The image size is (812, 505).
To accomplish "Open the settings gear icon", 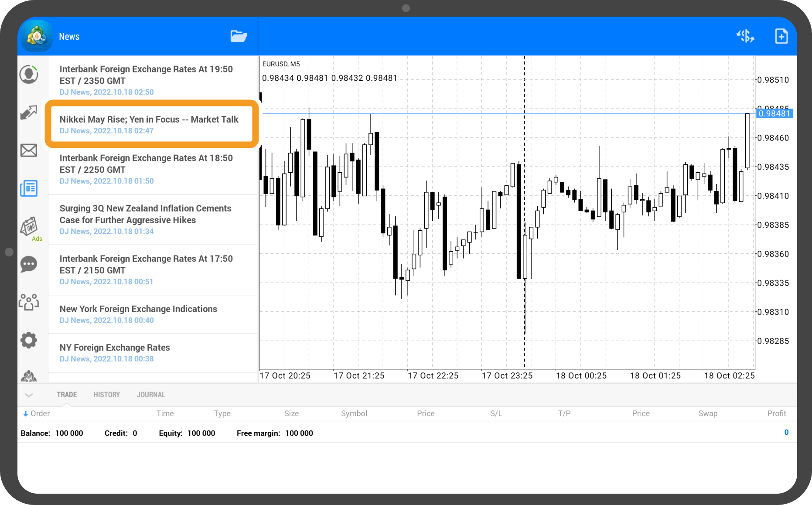I will point(29,340).
